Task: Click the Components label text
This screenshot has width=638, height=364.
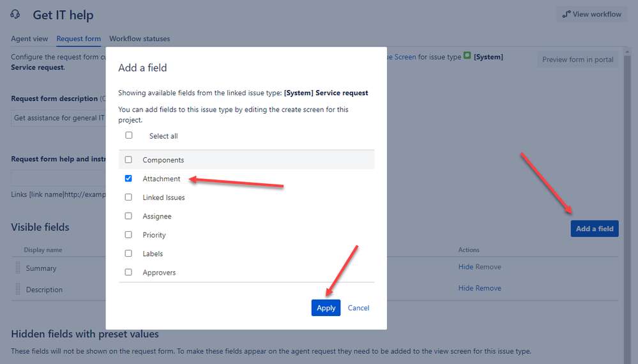Action: tap(163, 160)
